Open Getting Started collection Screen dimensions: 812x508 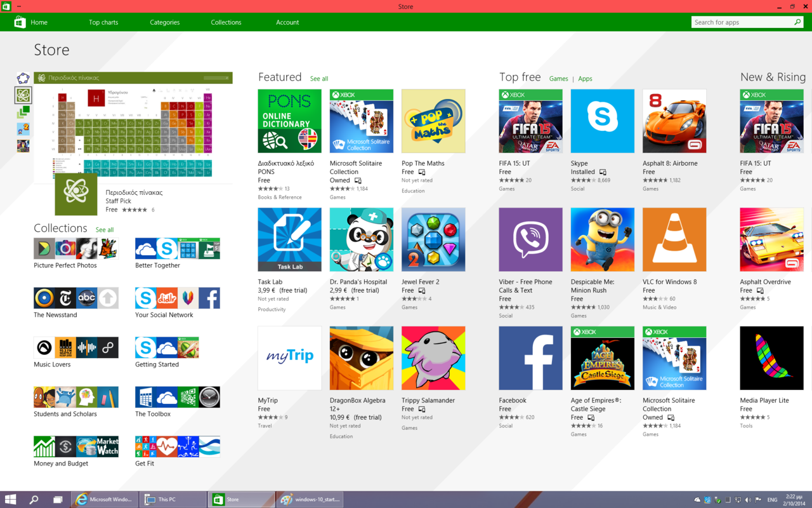pos(167,352)
